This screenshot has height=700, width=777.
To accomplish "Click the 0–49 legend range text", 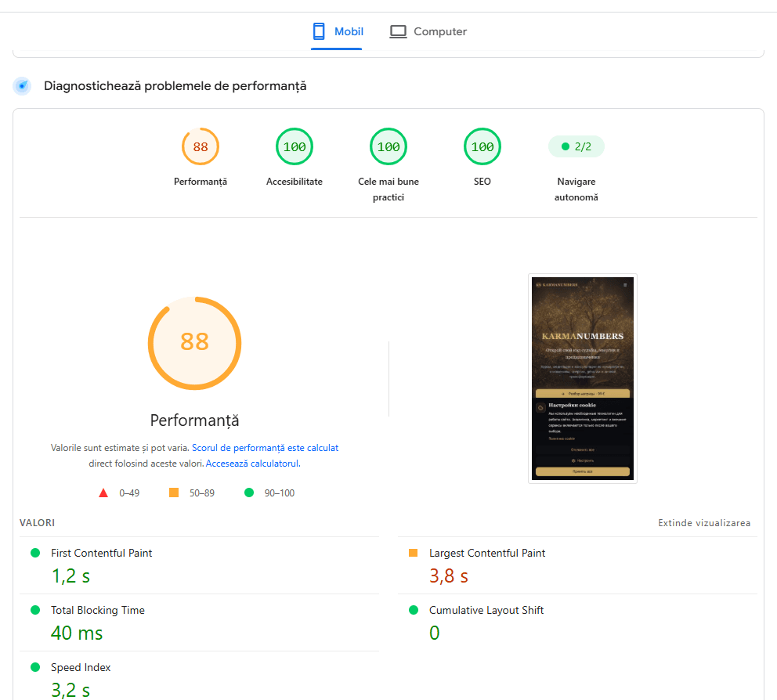I will click(x=129, y=493).
